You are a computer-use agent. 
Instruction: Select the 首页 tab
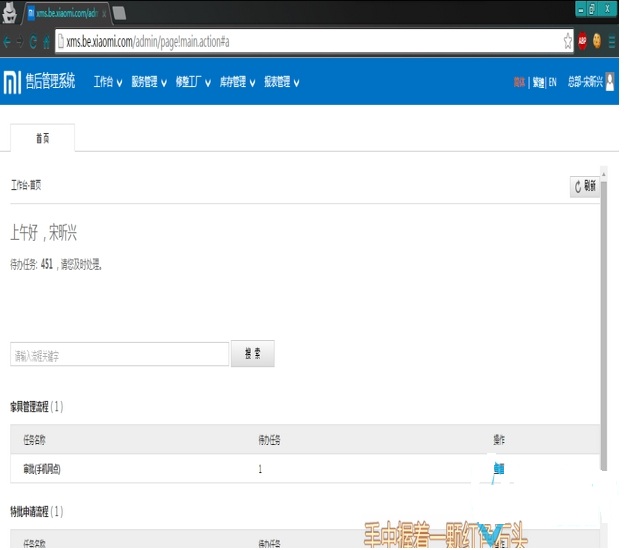pyautogui.click(x=42, y=138)
